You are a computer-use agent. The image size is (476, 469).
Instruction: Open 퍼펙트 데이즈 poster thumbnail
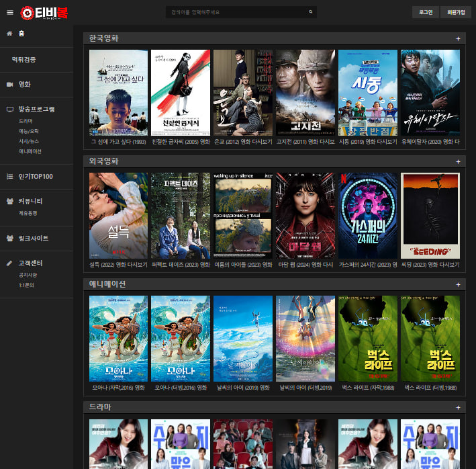click(181, 216)
